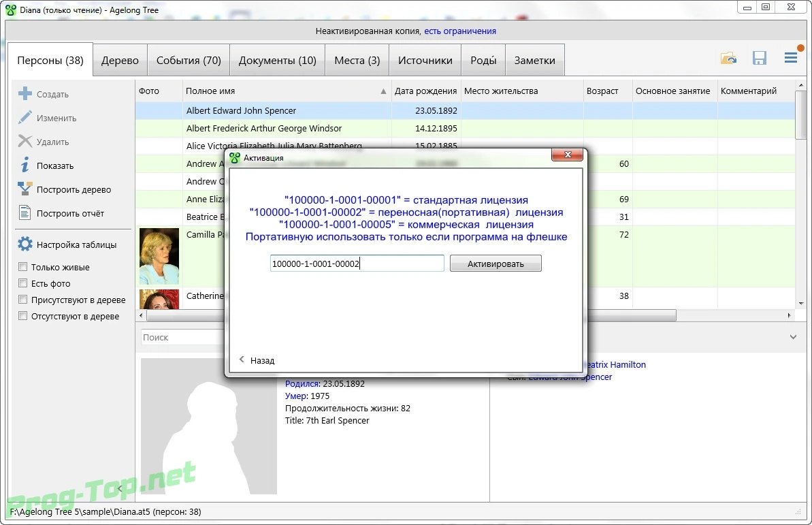The width and height of the screenshot is (812, 525).
Task: Click the Изменить pencil icon
Action: click(x=25, y=118)
